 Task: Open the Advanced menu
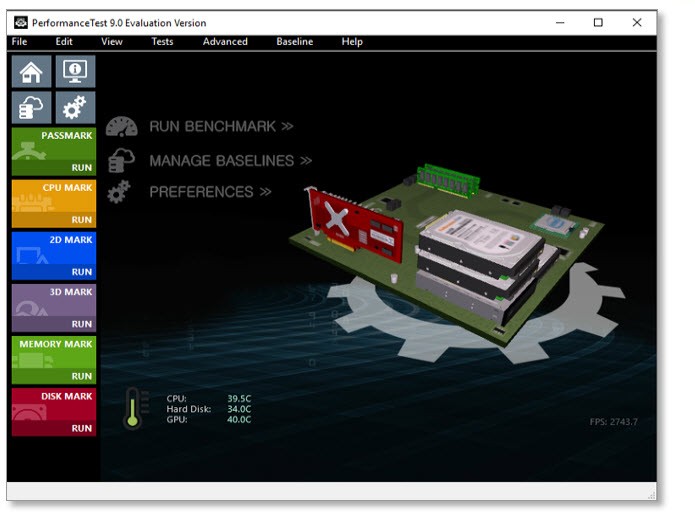[x=225, y=42]
